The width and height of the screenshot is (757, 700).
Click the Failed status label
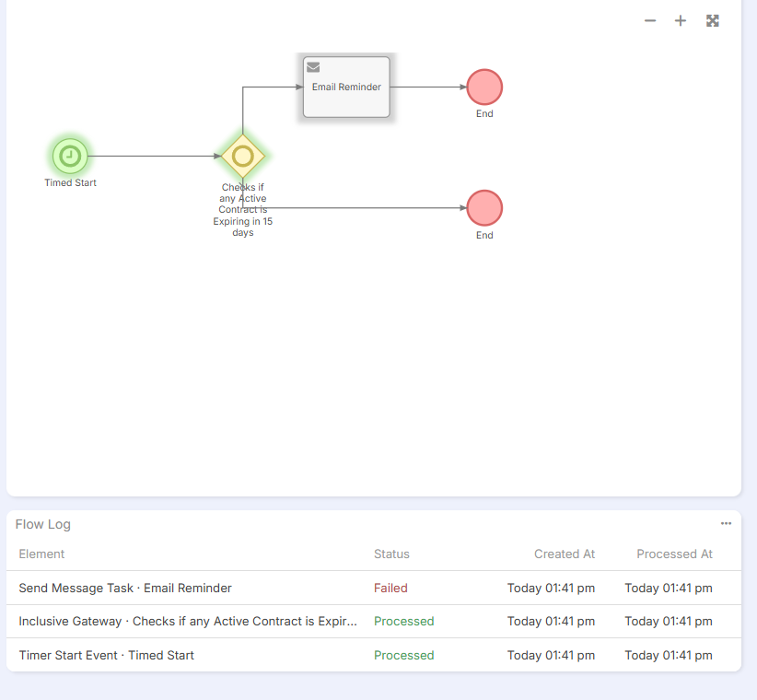(390, 588)
